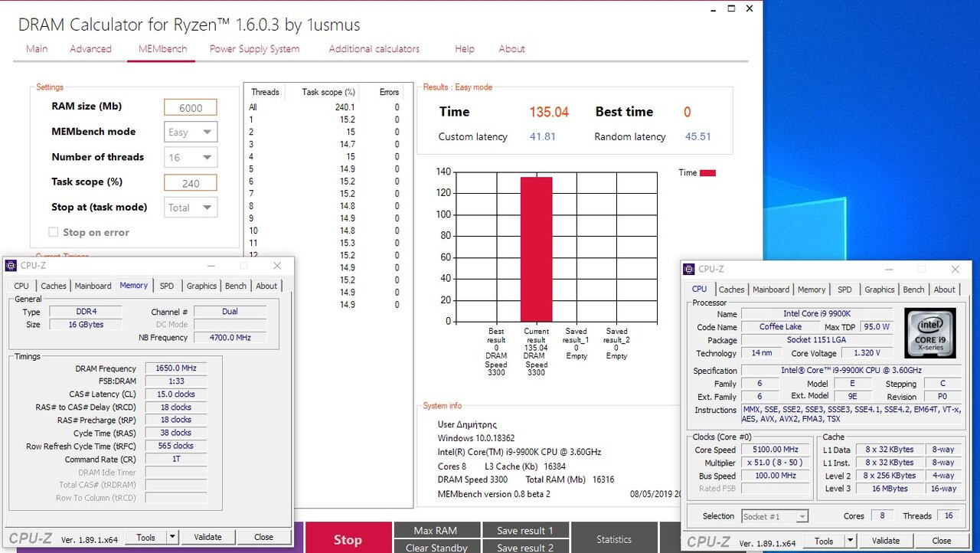Click the Custom latency value 41.81
The image size is (980, 553).
tap(542, 137)
